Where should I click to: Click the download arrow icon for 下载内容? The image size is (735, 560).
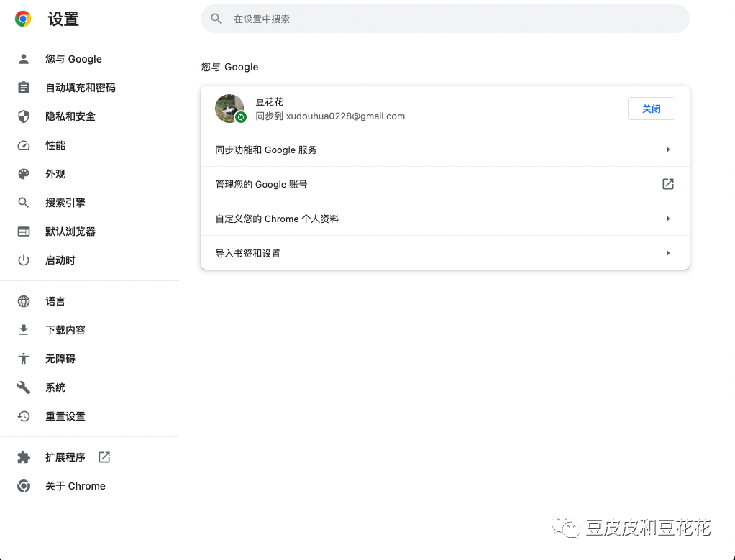coord(24,330)
